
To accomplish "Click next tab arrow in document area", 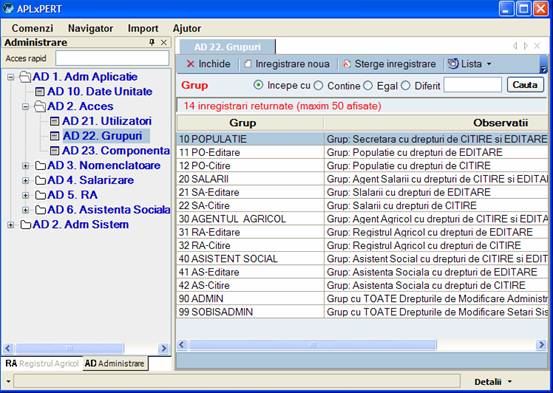I will 525,46.
